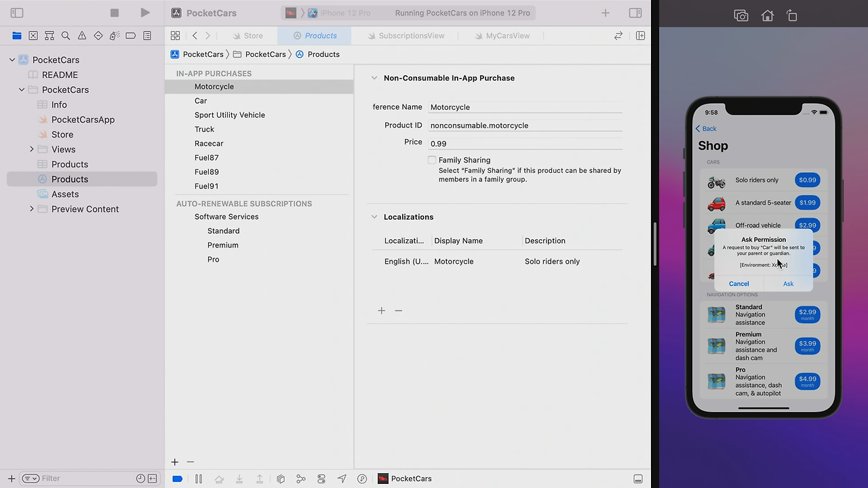The width and height of the screenshot is (868, 488).
Task: Go forward in editor history
Action: pos(208,35)
